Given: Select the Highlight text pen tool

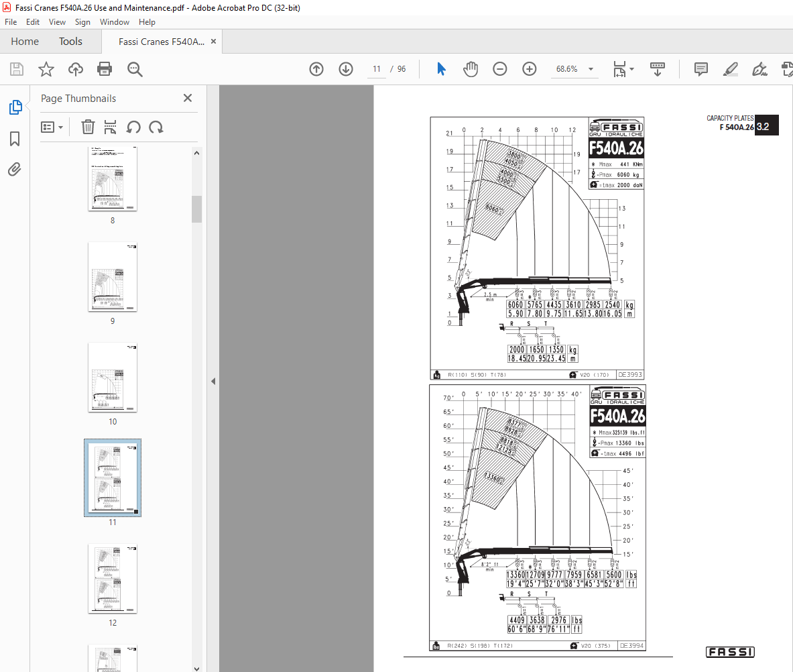Looking at the screenshot, I should (x=730, y=69).
